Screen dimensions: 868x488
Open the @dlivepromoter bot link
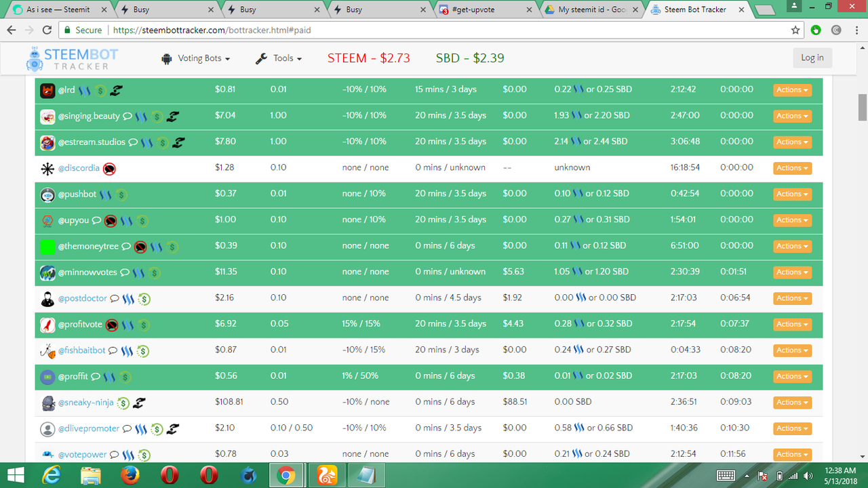[x=89, y=428]
